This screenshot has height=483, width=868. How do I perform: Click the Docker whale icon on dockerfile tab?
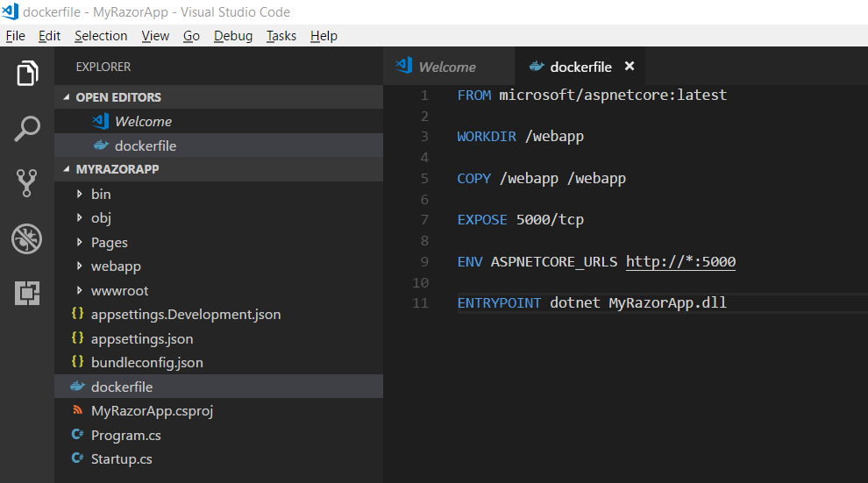[x=537, y=67]
